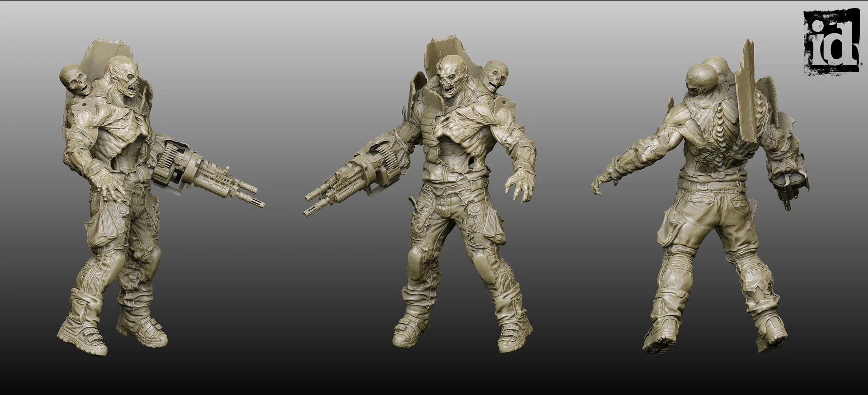Screen dimensions: 868x395
Task: Click the right figure's bald head
Action: click(701, 80)
